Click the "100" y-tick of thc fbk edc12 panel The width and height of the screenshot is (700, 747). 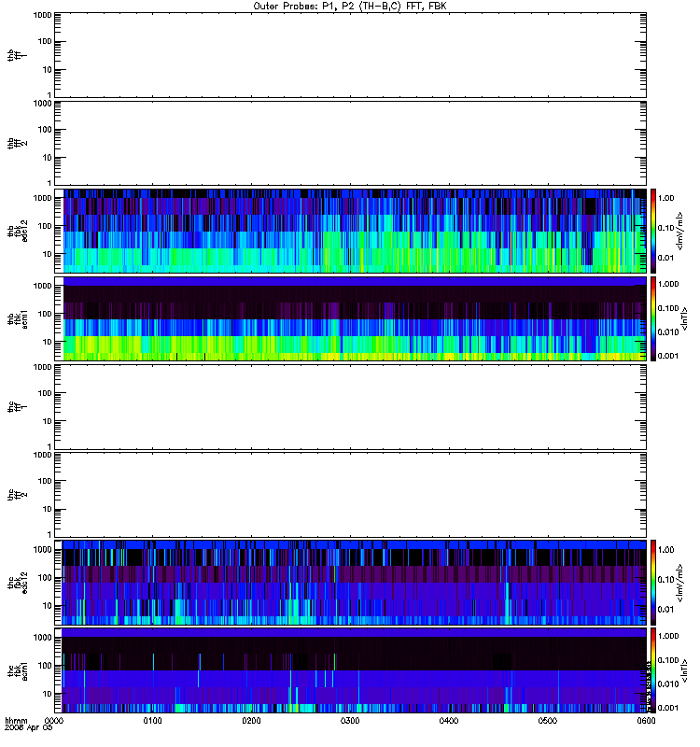44,578
